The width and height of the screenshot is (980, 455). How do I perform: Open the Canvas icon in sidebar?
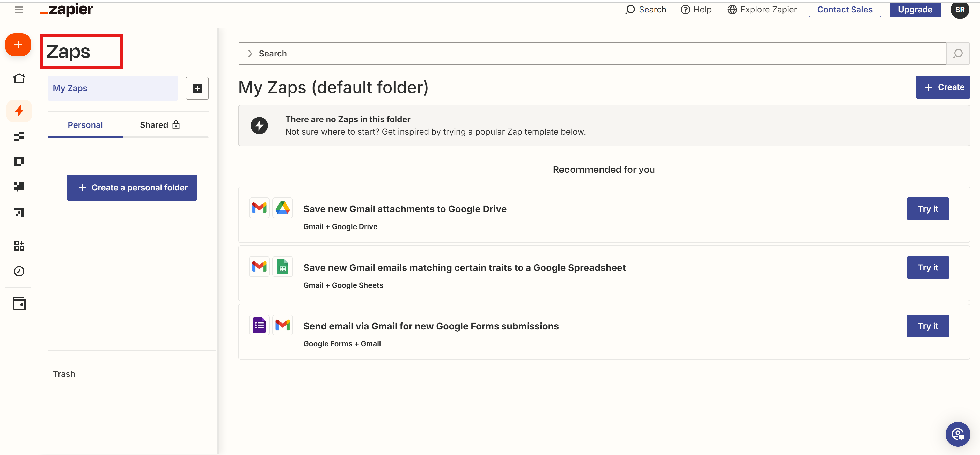pos(19,212)
